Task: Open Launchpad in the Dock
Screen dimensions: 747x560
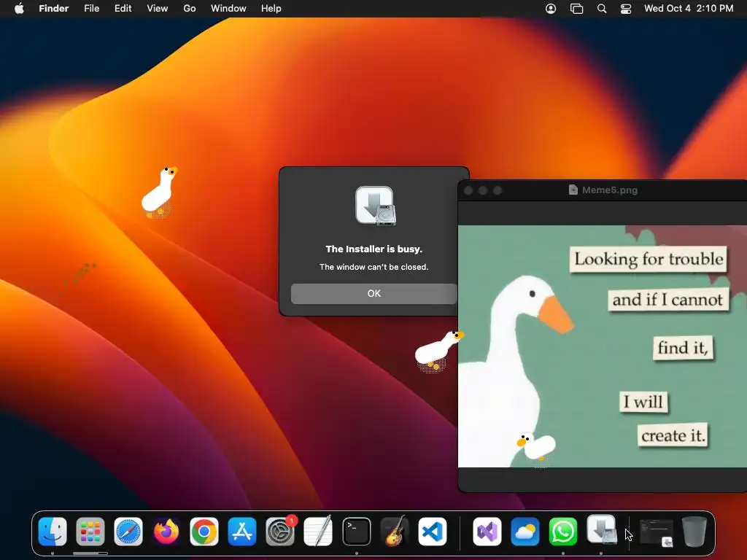Action: click(90, 532)
